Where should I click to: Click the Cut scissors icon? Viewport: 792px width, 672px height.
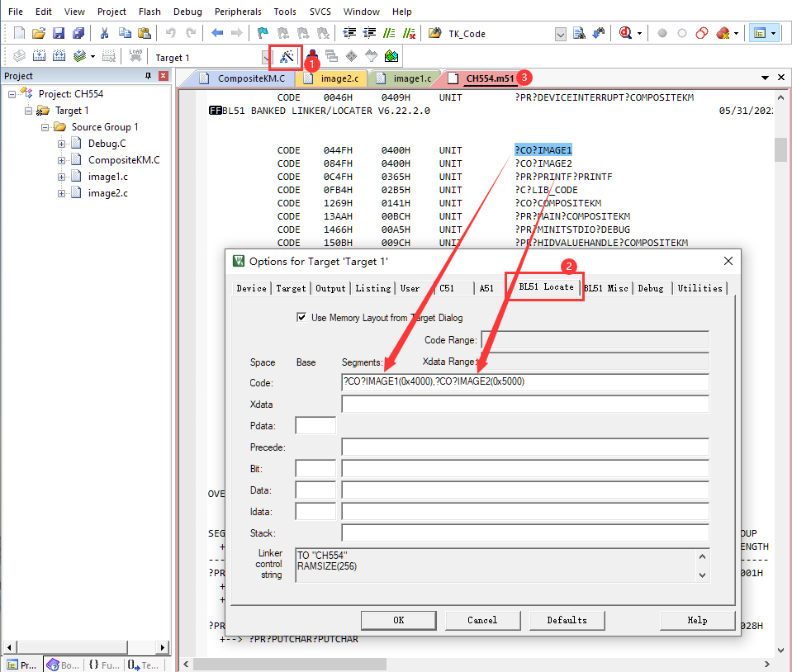(x=104, y=34)
